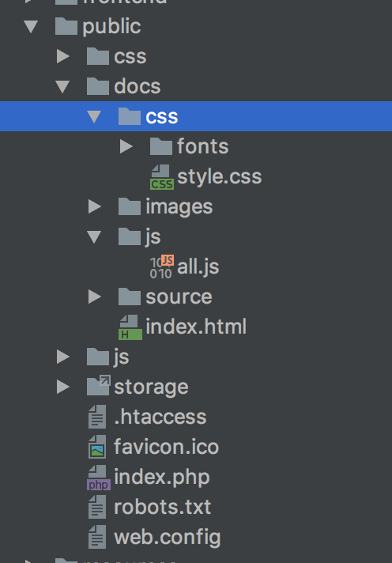The height and width of the screenshot is (563, 392).
Task: Expand the source folder arrow
Action: pyautogui.click(x=94, y=297)
